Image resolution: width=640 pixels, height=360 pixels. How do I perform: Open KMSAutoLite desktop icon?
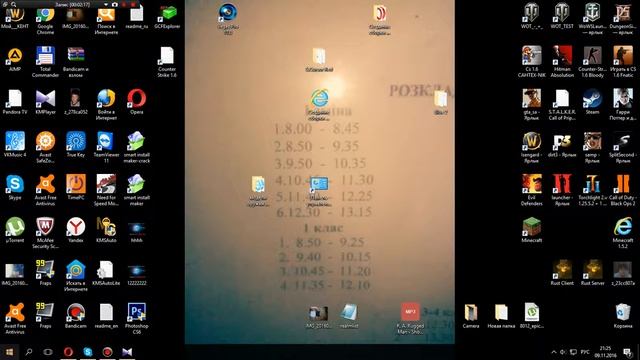tap(106, 273)
